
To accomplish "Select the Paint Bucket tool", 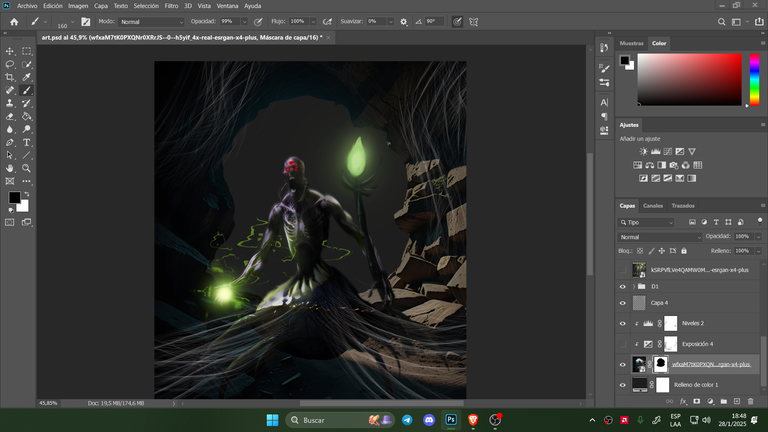I will point(26,116).
